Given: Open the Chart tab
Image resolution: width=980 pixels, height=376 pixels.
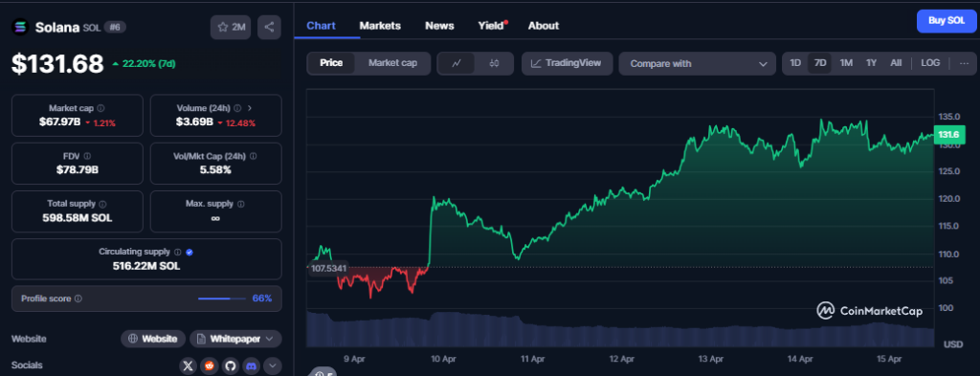Looking at the screenshot, I should [322, 26].
